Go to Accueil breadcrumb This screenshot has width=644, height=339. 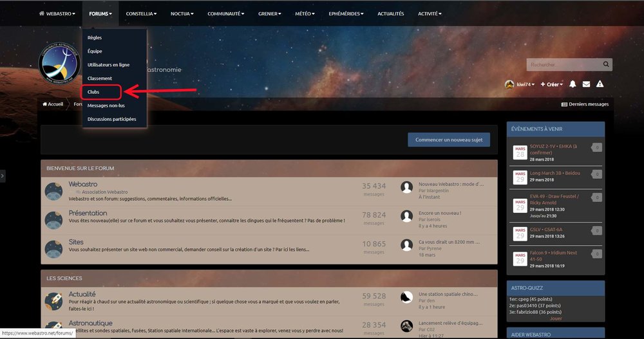click(53, 104)
